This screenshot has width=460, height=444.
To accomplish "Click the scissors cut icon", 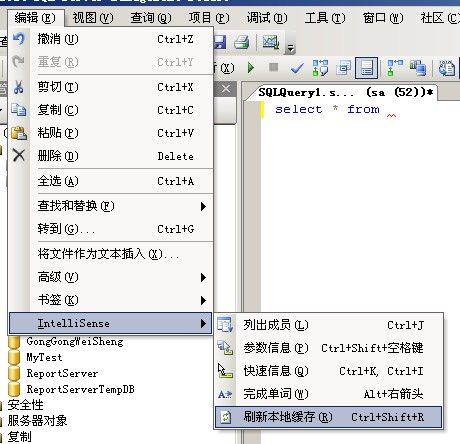I will pos(19,87).
